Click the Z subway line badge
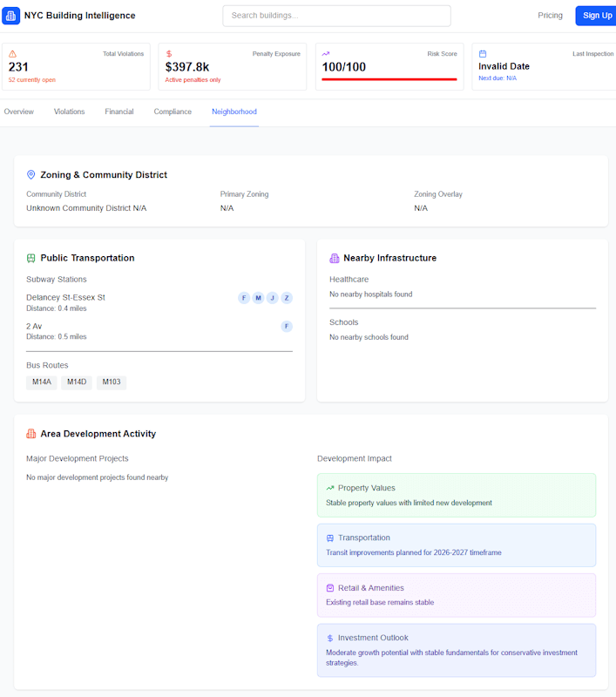This screenshot has width=616, height=697. (287, 298)
